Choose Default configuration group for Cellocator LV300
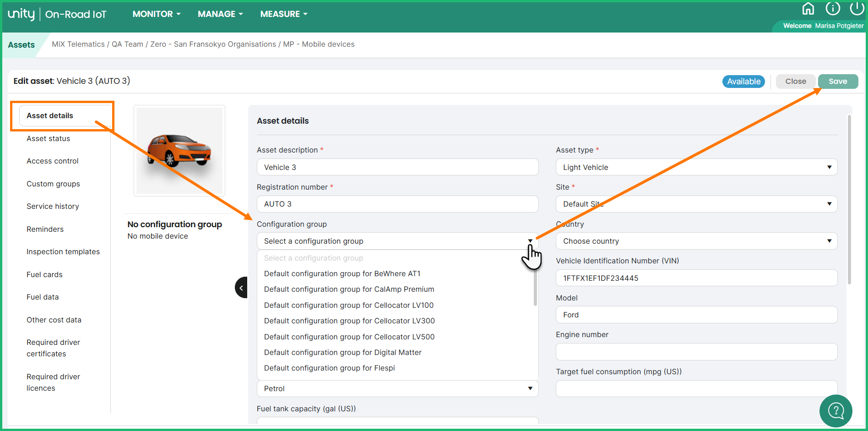 click(349, 321)
